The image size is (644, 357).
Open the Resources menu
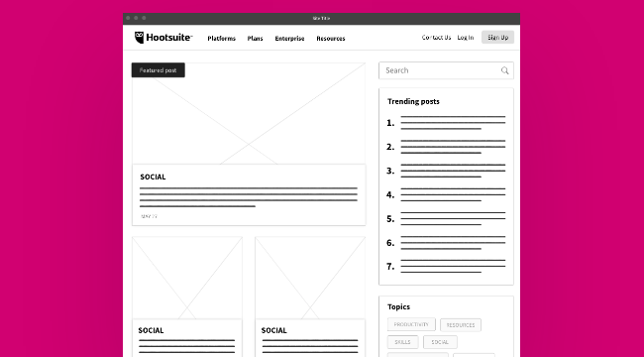[331, 39]
